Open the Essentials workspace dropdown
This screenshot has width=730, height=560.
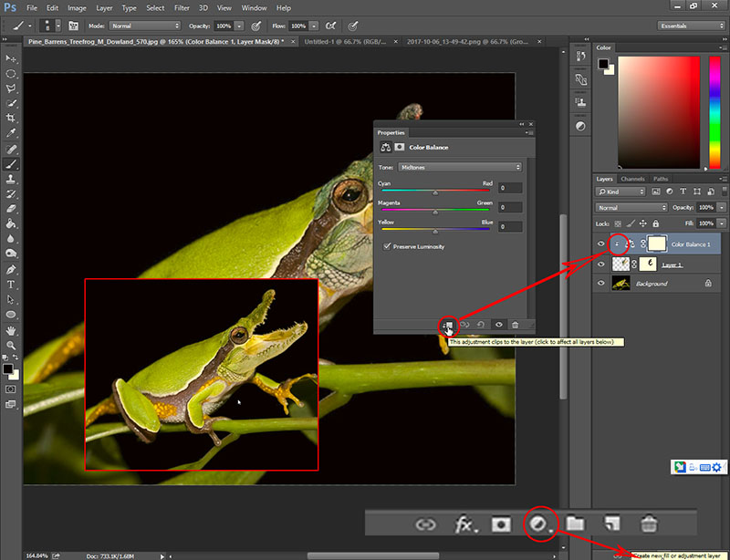[691, 26]
